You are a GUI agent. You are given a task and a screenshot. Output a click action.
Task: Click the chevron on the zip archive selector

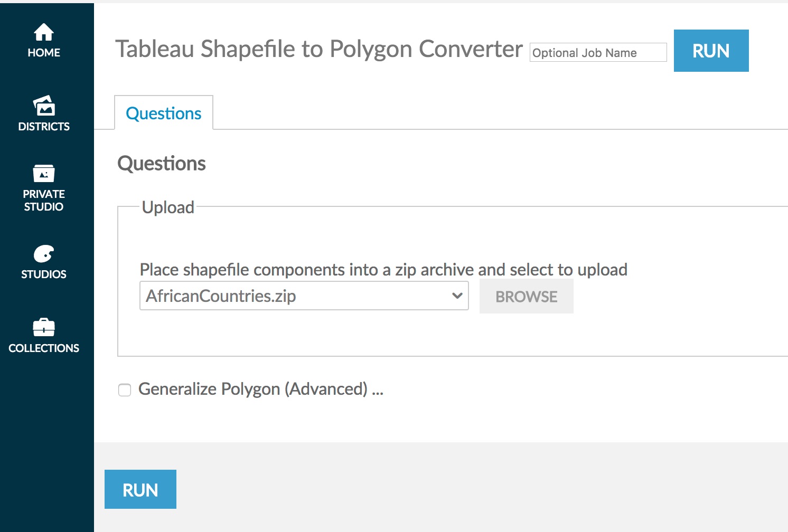(456, 296)
